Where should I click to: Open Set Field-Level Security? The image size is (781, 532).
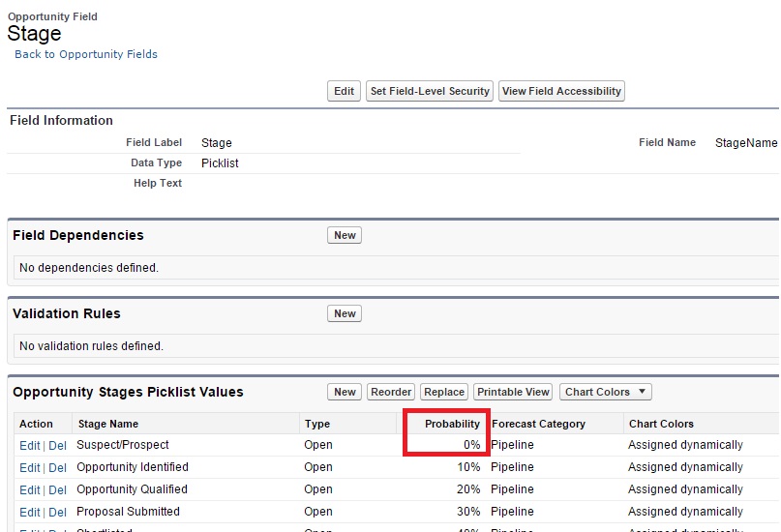point(430,91)
